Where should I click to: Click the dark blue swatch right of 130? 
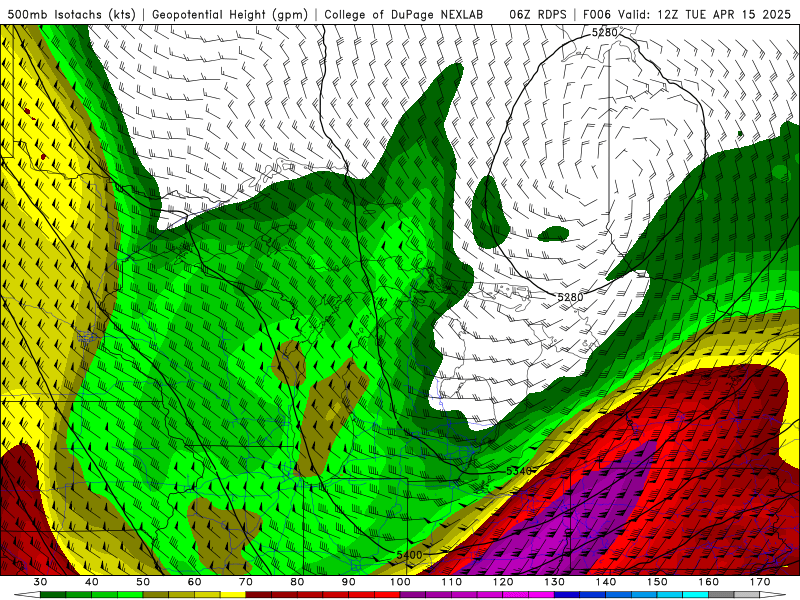(x=567, y=595)
